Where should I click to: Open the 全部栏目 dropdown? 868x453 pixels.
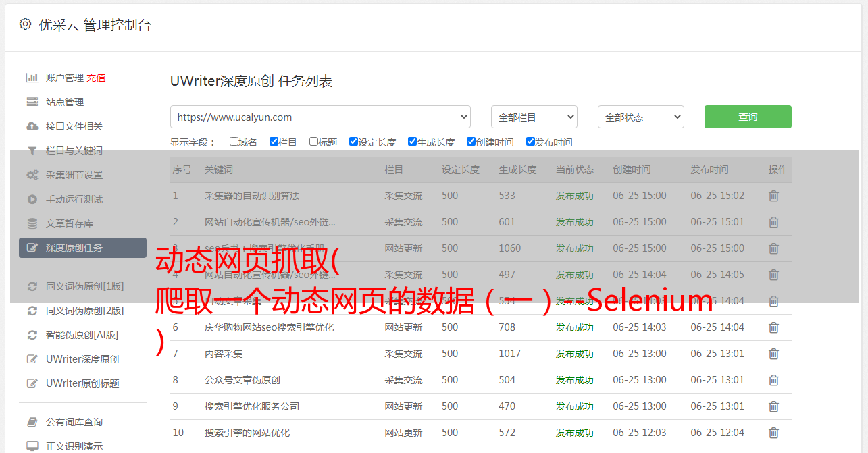(x=534, y=117)
